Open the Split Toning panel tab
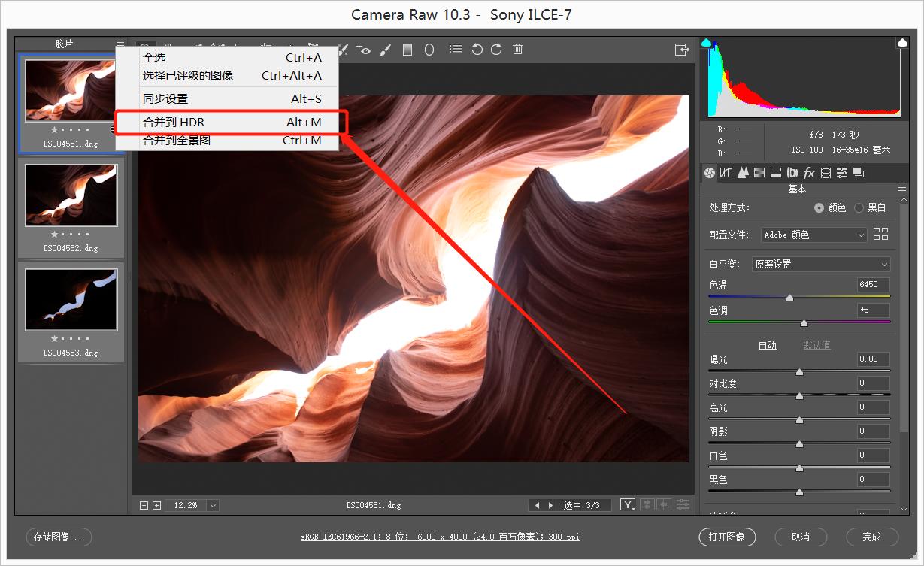Image resolution: width=924 pixels, height=566 pixels. click(x=776, y=172)
